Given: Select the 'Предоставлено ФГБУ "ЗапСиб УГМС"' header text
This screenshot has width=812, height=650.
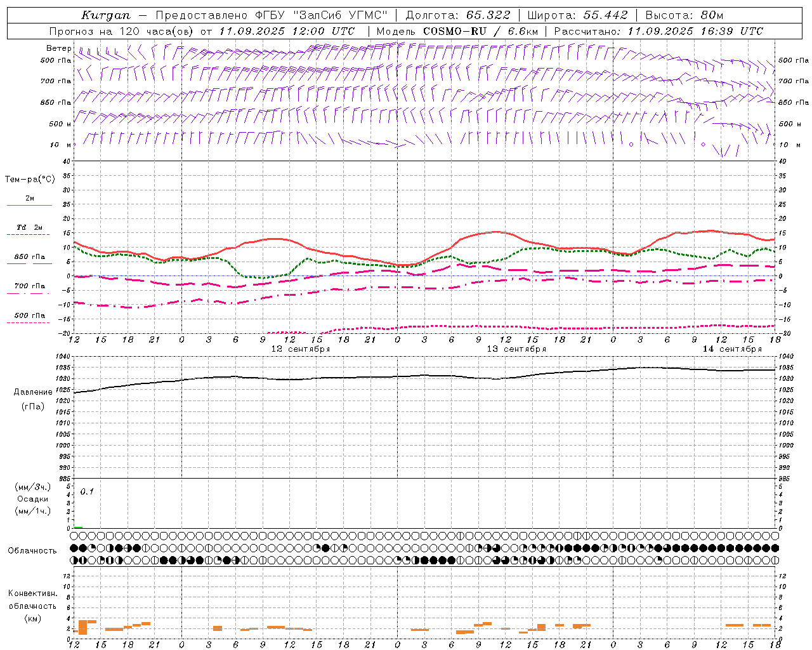Looking at the screenshot, I should pyautogui.click(x=272, y=15).
